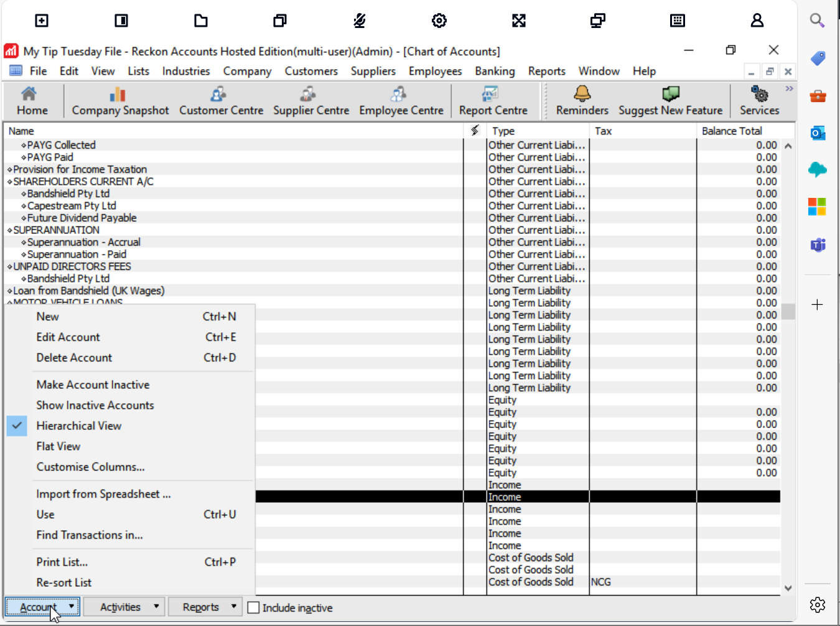This screenshot has width=840, height=626.
Task: Choose Re-sort List entry
Action: click(129, 582)
